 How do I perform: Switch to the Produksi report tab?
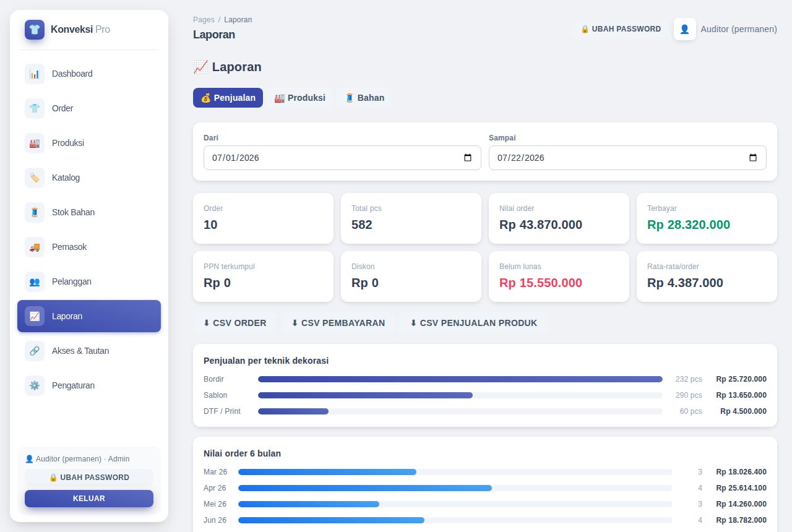[299, 98]
